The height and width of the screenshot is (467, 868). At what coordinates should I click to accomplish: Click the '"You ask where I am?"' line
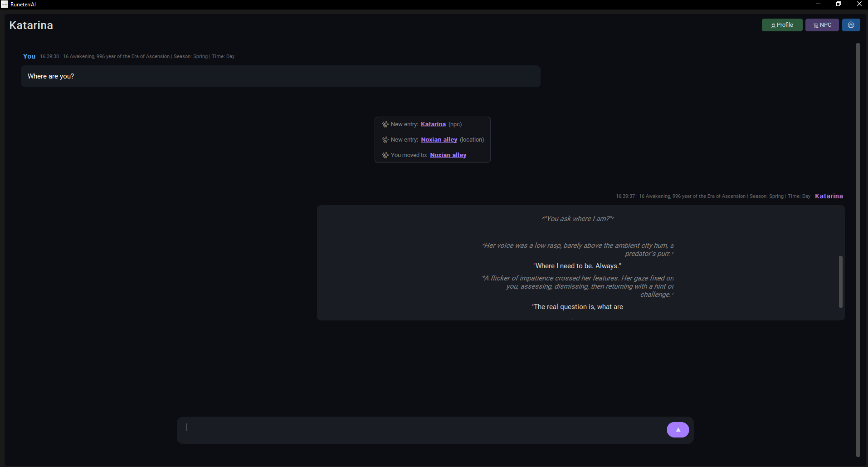pos(578,219)
